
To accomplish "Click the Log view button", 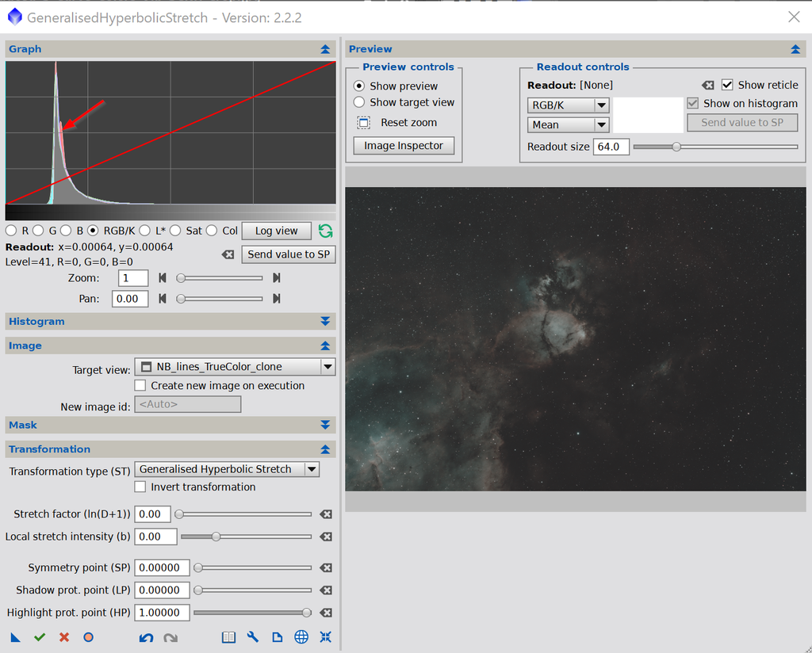I will tap(277, 231).
